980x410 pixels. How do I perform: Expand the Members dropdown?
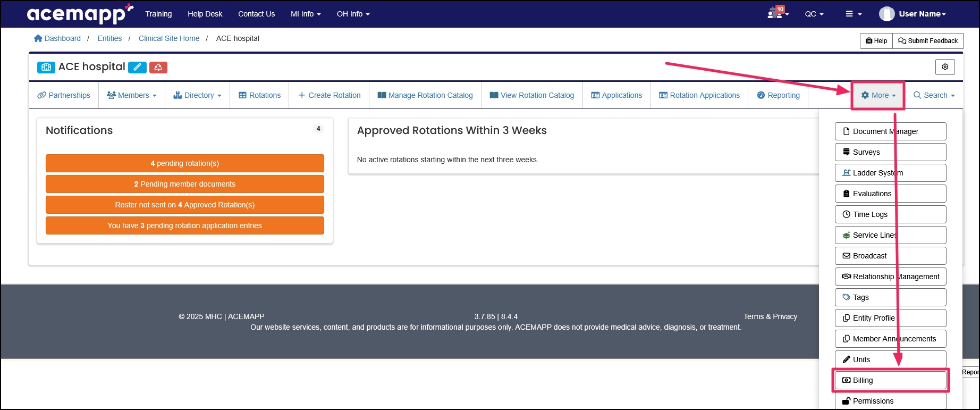132,95
